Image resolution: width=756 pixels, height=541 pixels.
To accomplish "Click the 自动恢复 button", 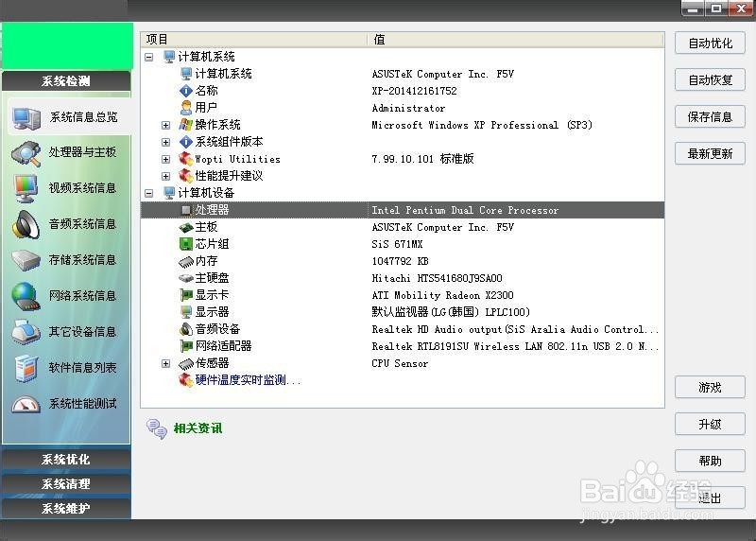I will coord(711,79).
